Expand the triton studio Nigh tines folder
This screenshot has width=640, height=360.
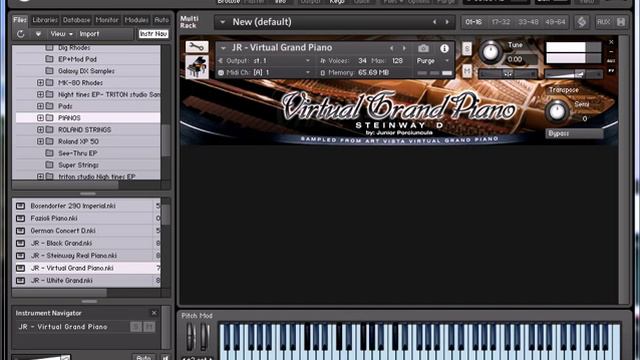[40, 177]
